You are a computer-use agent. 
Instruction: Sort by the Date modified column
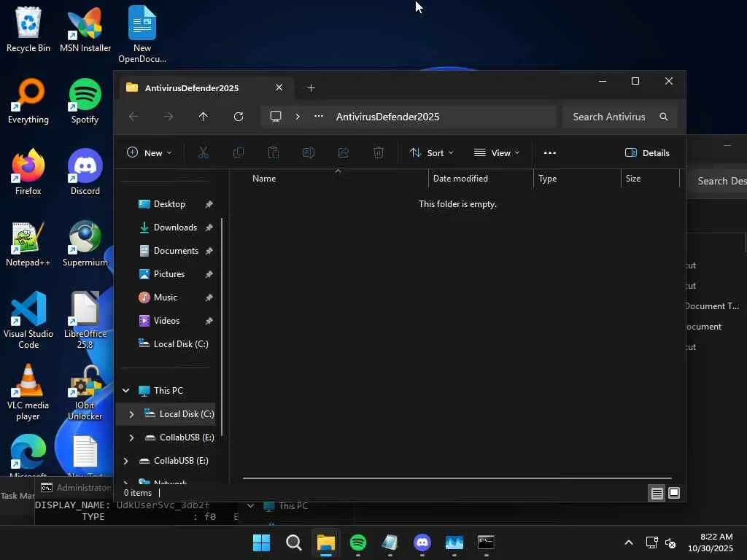coord(460,179)
